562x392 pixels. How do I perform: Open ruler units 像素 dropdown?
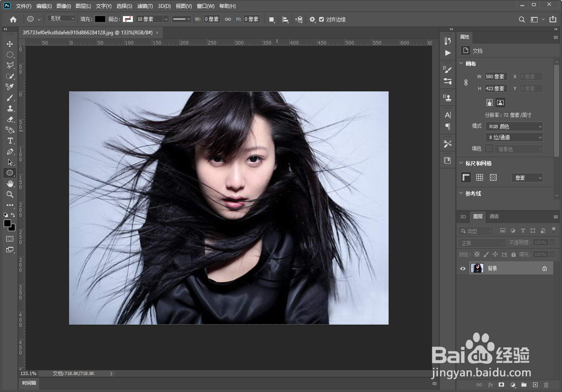(x=528, y=178)
